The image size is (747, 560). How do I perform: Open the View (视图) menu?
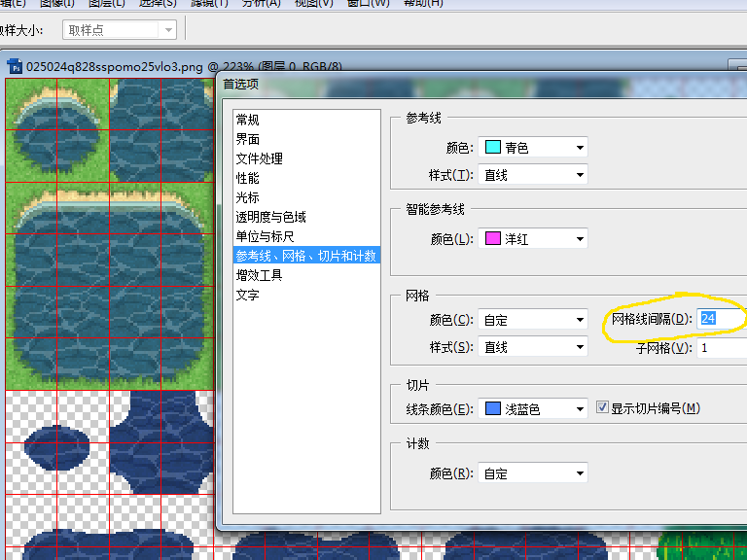[x=313, y=3]
